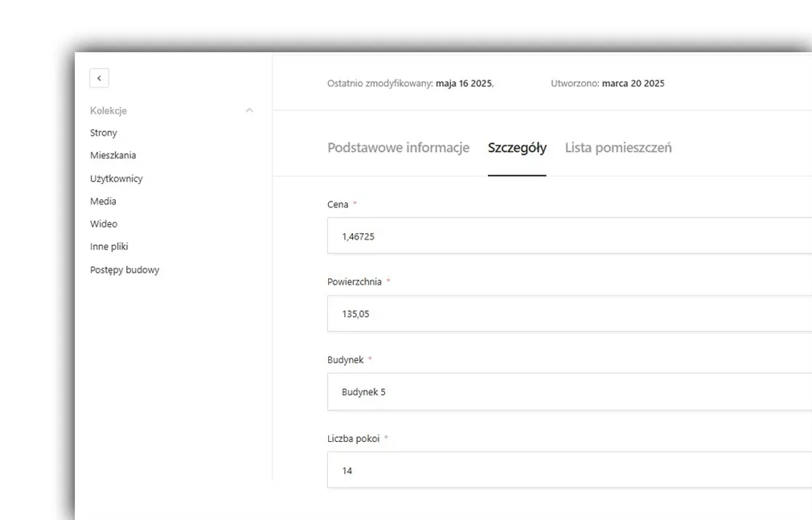Click the Ostatnio zmodyfikowany date maja 16 2025

465,84
